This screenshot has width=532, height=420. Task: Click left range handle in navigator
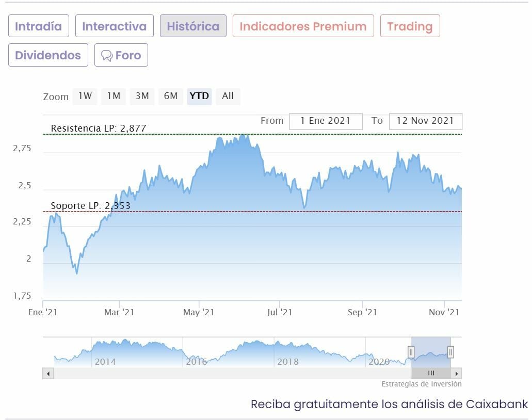411,352
